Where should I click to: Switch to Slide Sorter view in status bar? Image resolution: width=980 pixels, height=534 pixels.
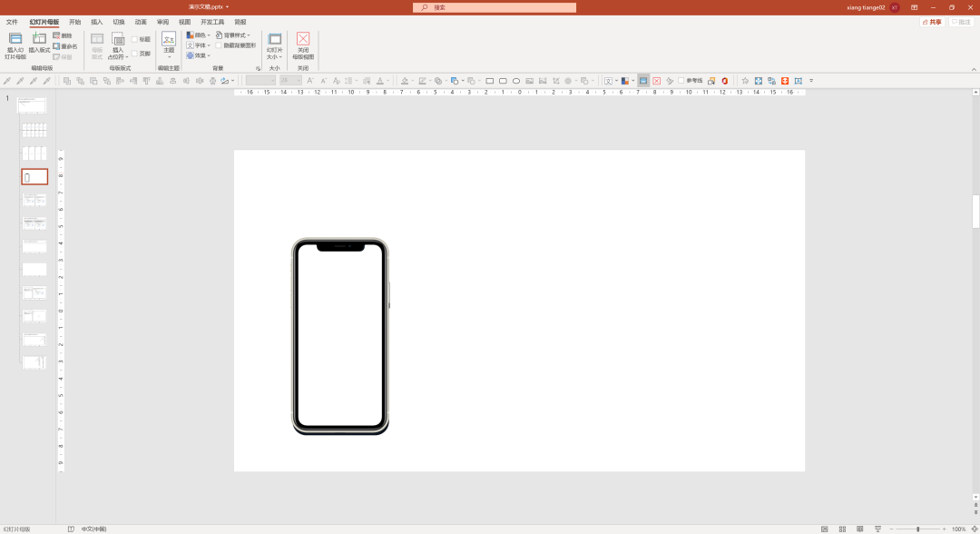coord(842,529)
